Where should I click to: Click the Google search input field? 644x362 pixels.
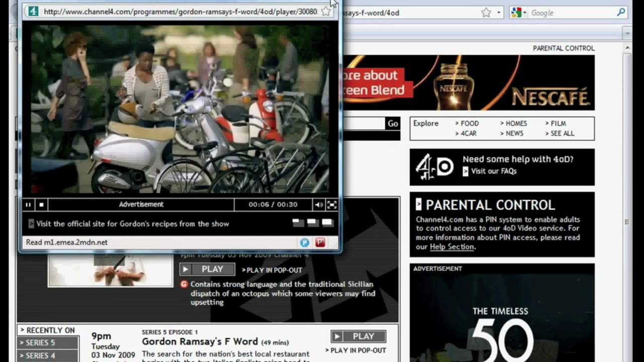pyautogui.click(x=572, y=13)
